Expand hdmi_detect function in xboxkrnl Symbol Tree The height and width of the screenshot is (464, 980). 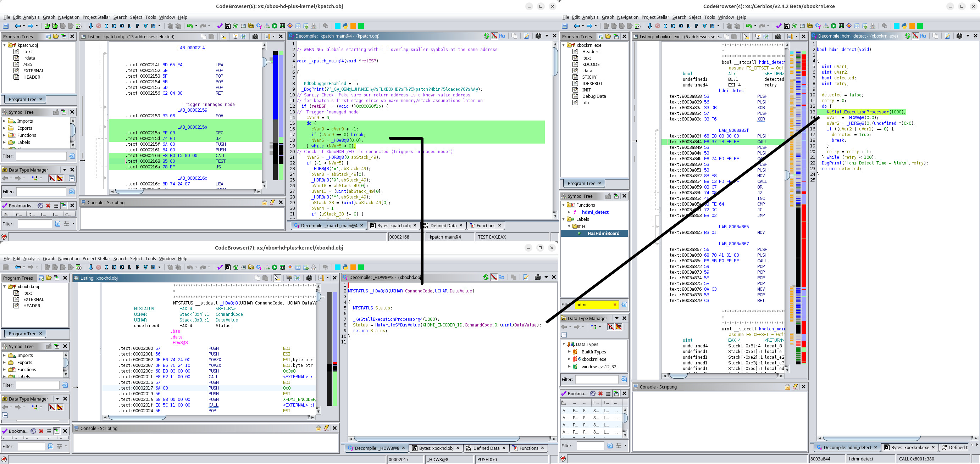click(569, 212)
